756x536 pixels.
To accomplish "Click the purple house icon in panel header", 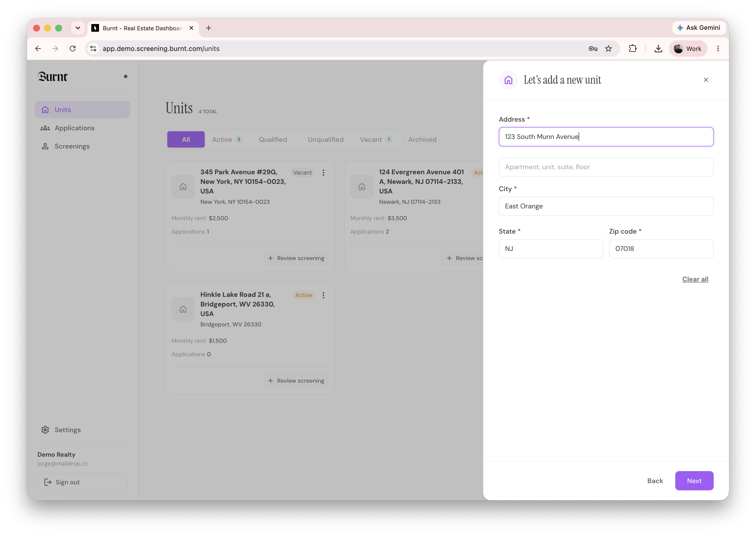I will click(508, 80).
